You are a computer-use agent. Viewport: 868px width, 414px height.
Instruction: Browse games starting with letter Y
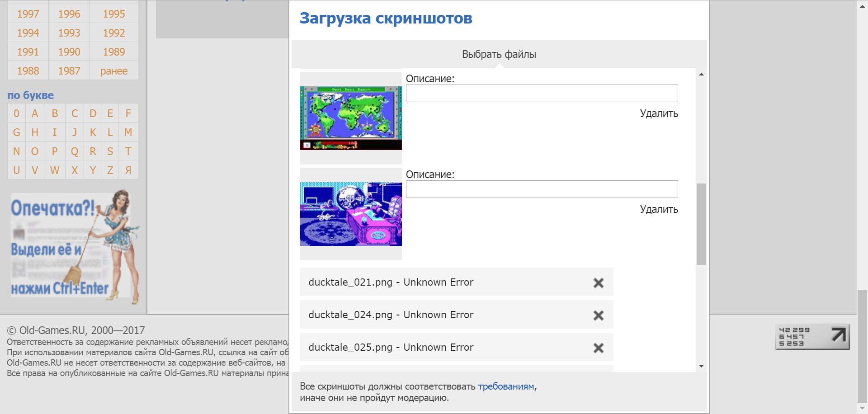click(93, 170)
